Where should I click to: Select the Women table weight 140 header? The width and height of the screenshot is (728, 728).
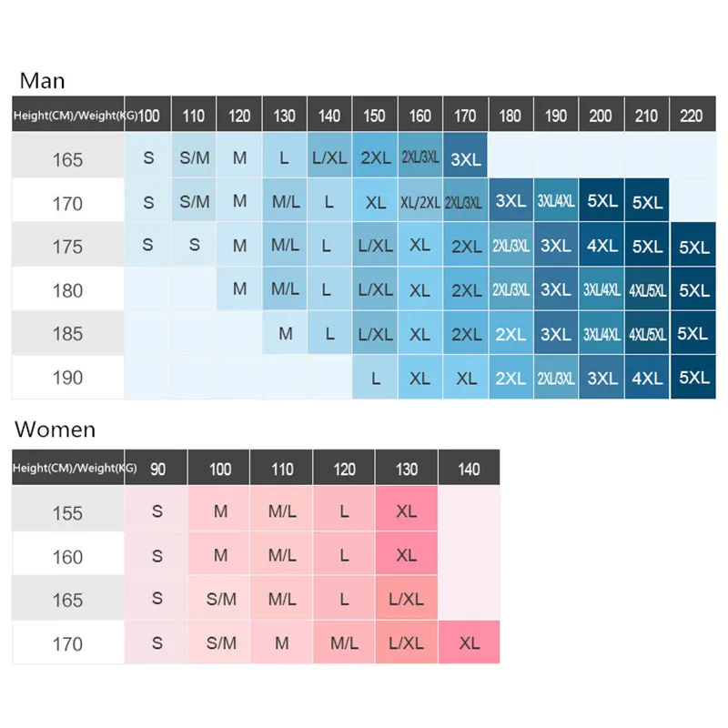coord(469,468)
